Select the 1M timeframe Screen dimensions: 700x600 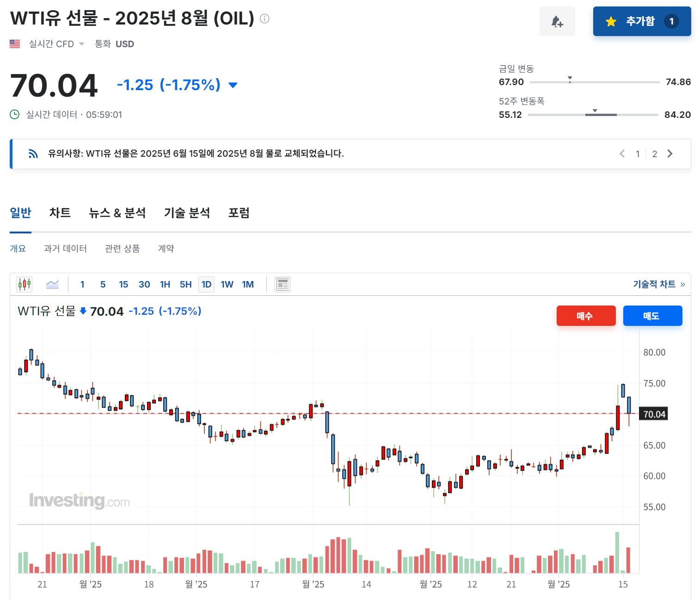click(248, 284)
